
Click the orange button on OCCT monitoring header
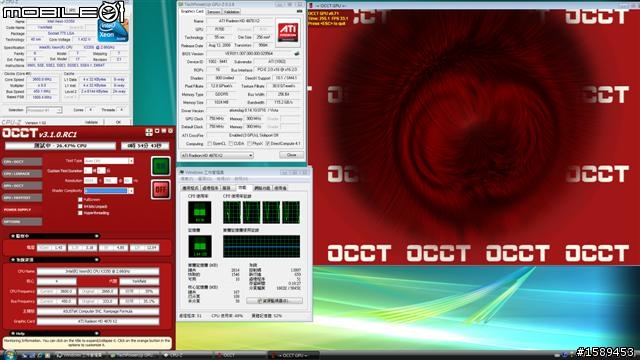coord(97,236)
